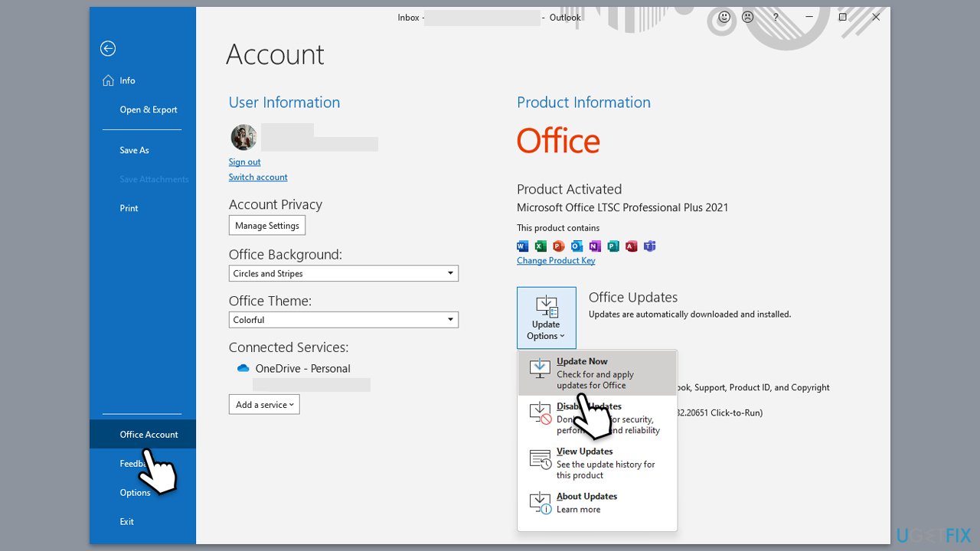The width and height of the screenshot is (980, 551).
Task: Open Manage Settings for account privacy
Action: 267,225
